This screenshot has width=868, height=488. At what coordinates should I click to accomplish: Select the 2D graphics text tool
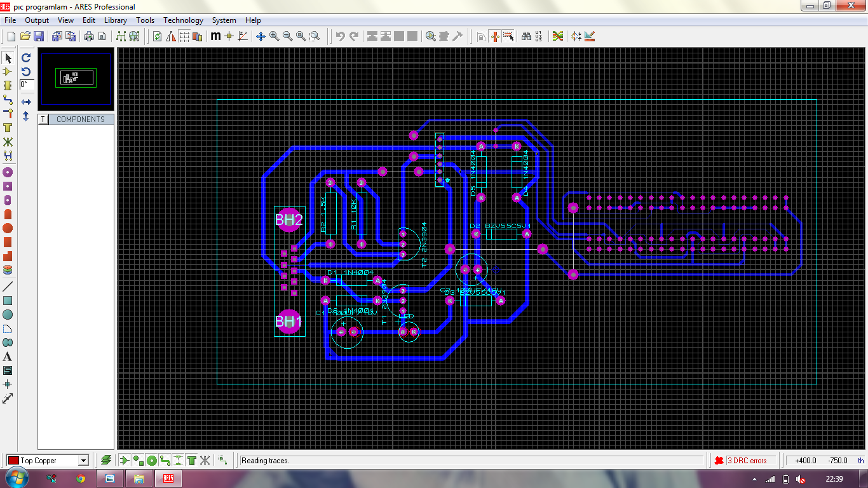(x=8, y=356)
